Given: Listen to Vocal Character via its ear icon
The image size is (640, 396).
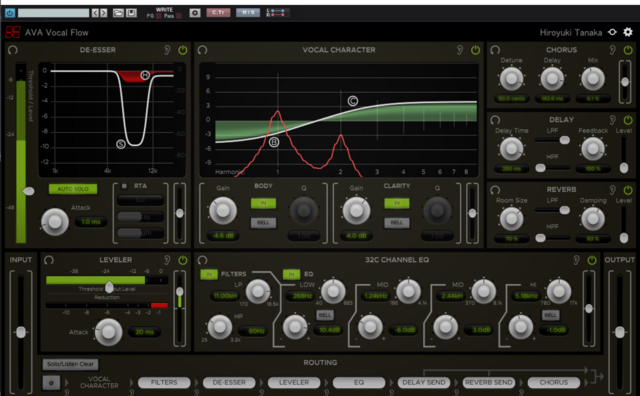Looking at the screenshot, I should pos(460,50).
